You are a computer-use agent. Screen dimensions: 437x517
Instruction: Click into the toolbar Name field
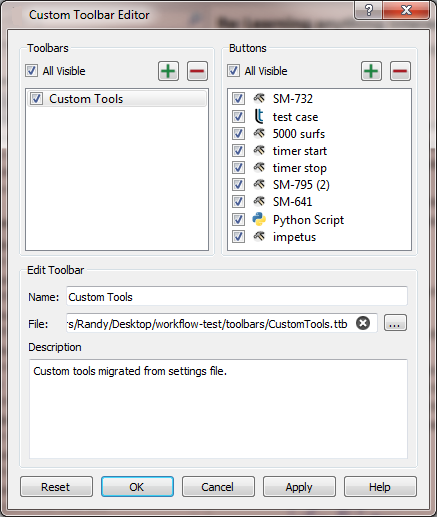coord(237,296)
